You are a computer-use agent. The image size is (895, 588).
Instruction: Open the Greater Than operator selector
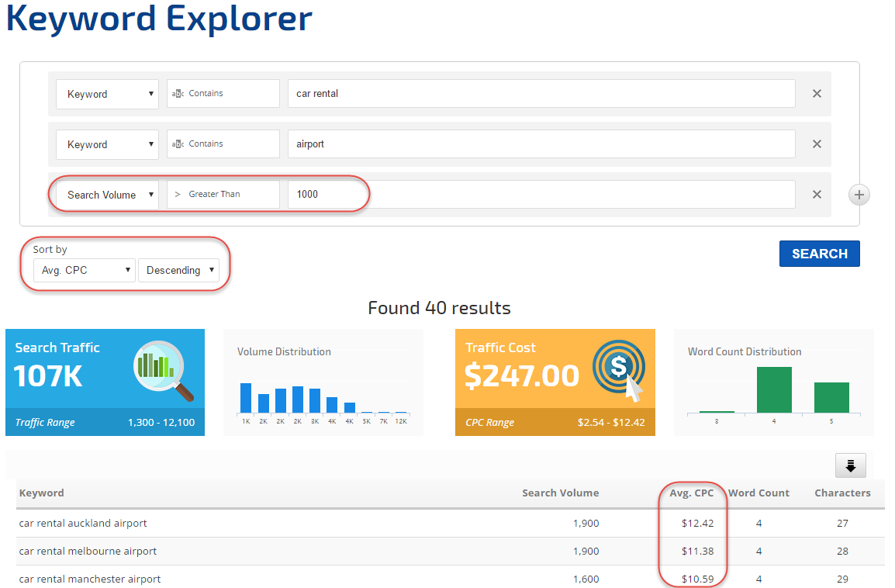[223, 195]
